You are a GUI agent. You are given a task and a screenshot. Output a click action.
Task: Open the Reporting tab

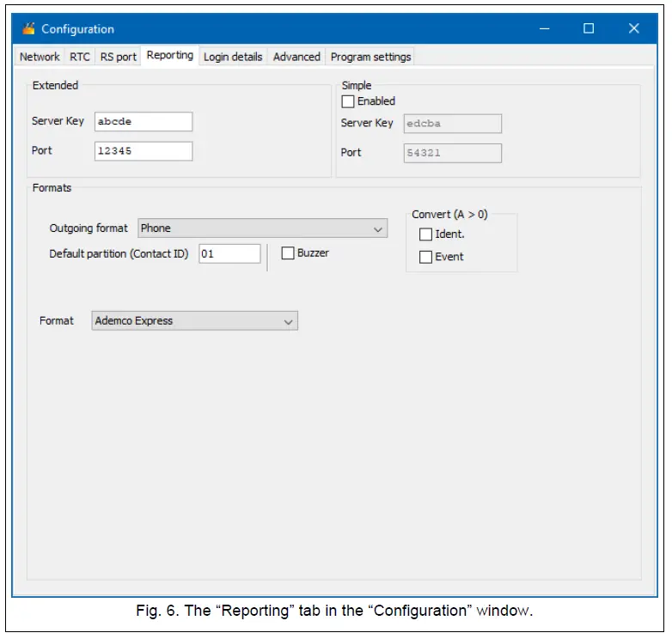point(170,55)
